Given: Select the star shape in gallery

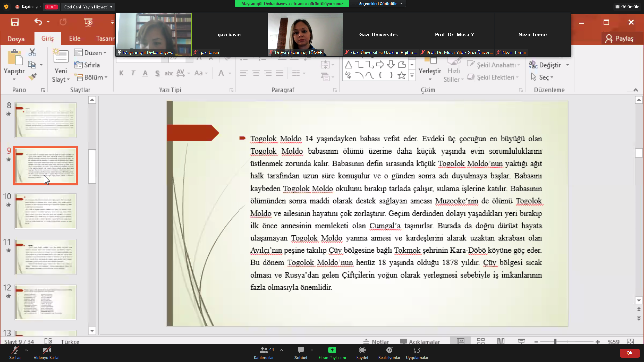Looking at the screenshot, I should click(x=401, y=76).
